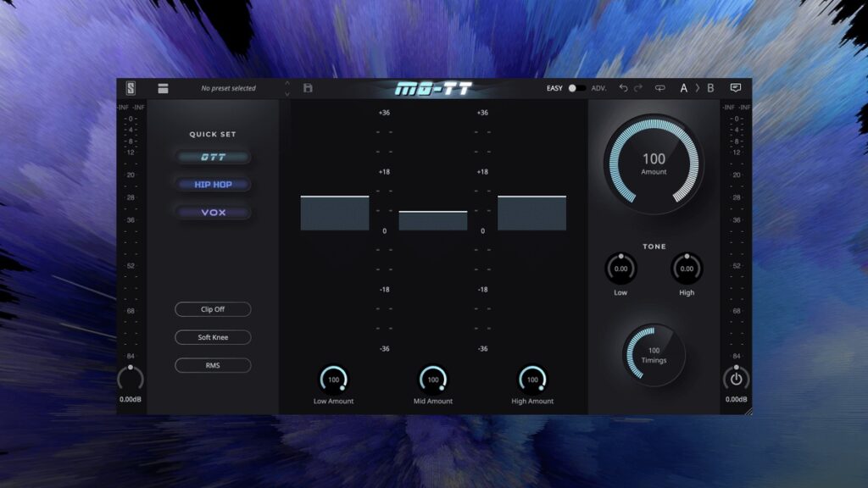
Task: Click the QUICK SET heading
Action: [x=213, y=135]
